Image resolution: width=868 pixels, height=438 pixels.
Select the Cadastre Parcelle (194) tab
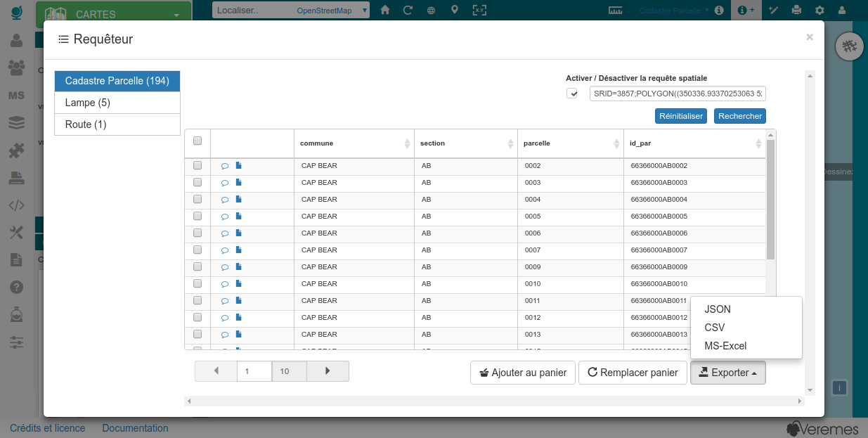117,82
